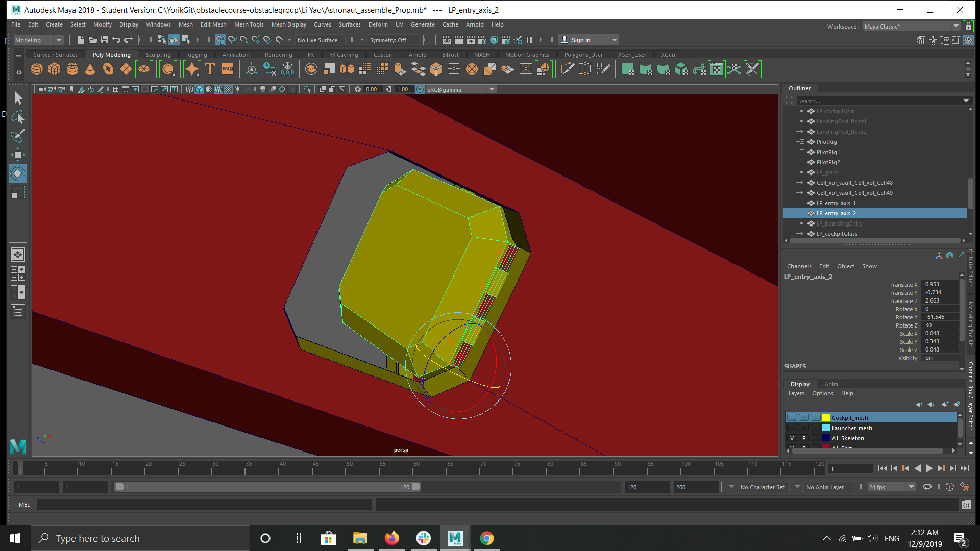Select the Move tool in toolbox
This screenshot has width=980, height=551.
click(17, 155)
